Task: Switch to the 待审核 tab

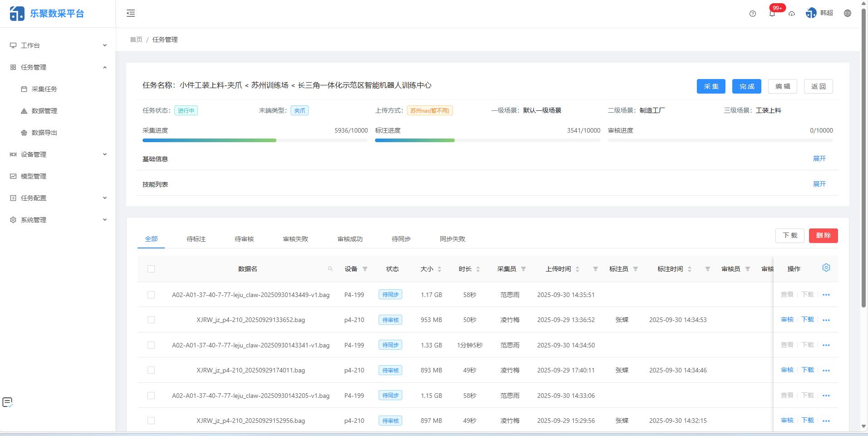Action: (244, 238)
